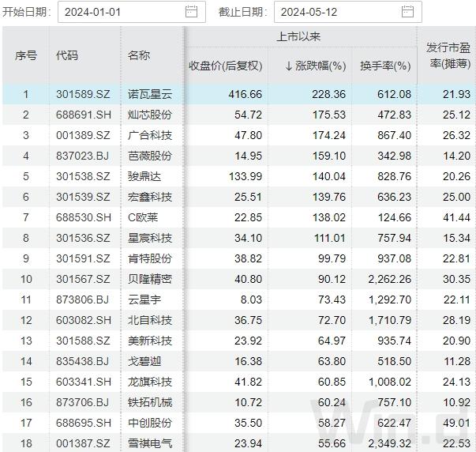Click closing price value 8.03
Screen dimensions: 476x452
[251, 299]
